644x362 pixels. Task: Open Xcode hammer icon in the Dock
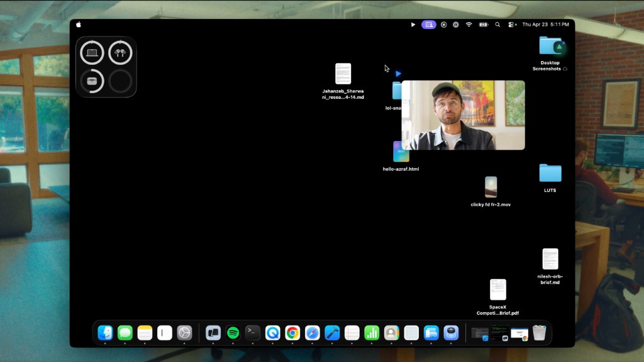(332, 333)
